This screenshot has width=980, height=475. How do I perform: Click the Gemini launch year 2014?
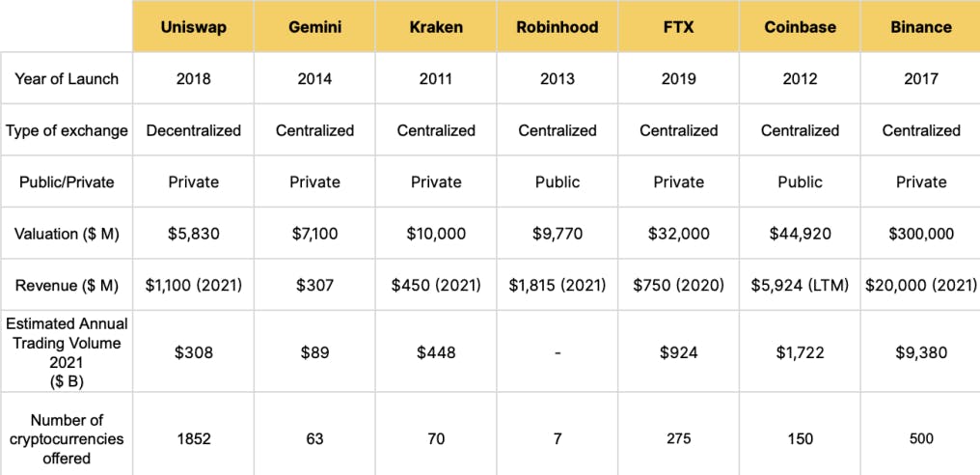tap(314, 79)
